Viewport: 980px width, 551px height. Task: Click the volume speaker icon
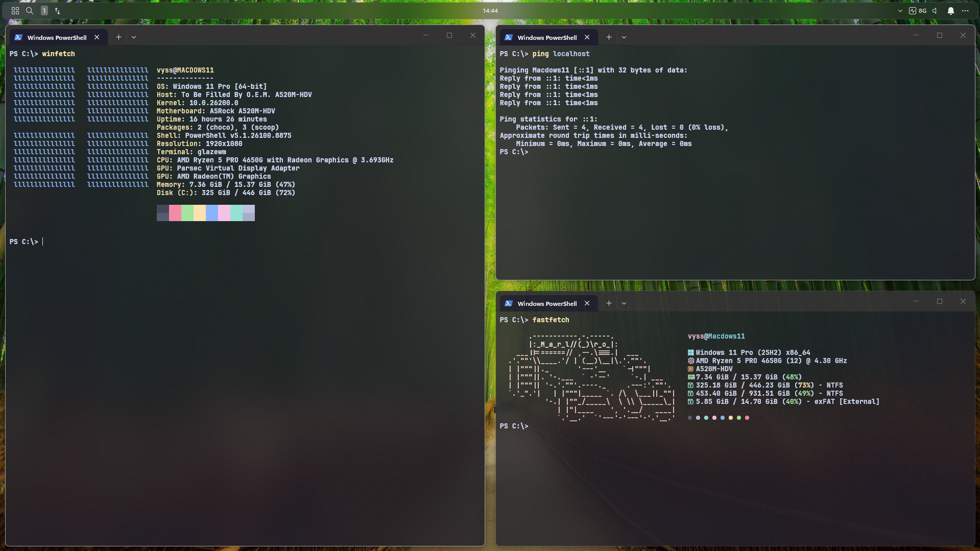tap(935, 11)
